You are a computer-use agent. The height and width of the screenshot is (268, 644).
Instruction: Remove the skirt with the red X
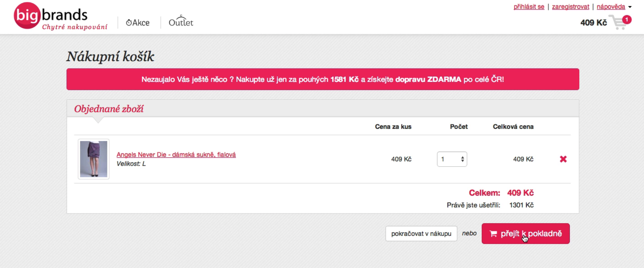click(x=563, y=159)
